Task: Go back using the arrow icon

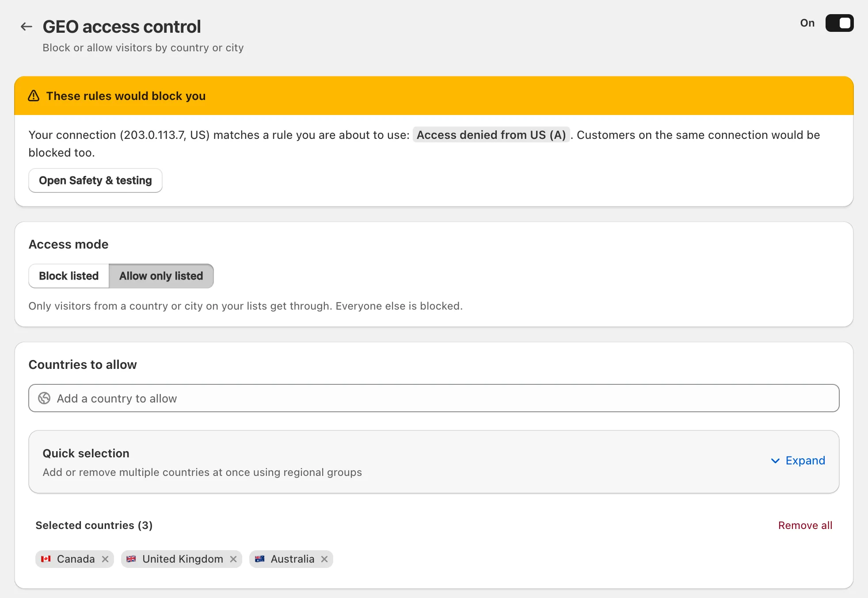Action: click(27, 27)
